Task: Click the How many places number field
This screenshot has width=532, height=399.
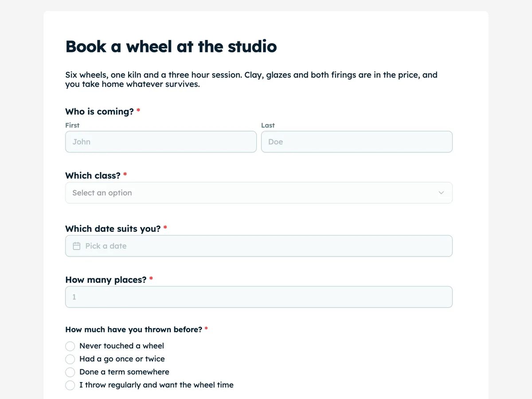Action: click(x=259, y=297)
